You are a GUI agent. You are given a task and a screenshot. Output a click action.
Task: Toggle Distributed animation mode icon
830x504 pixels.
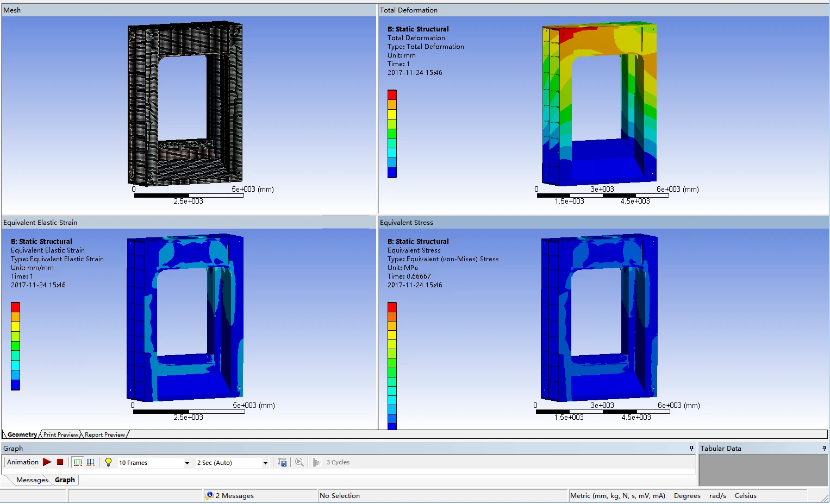pyautogui.click(x=78, y=462)
